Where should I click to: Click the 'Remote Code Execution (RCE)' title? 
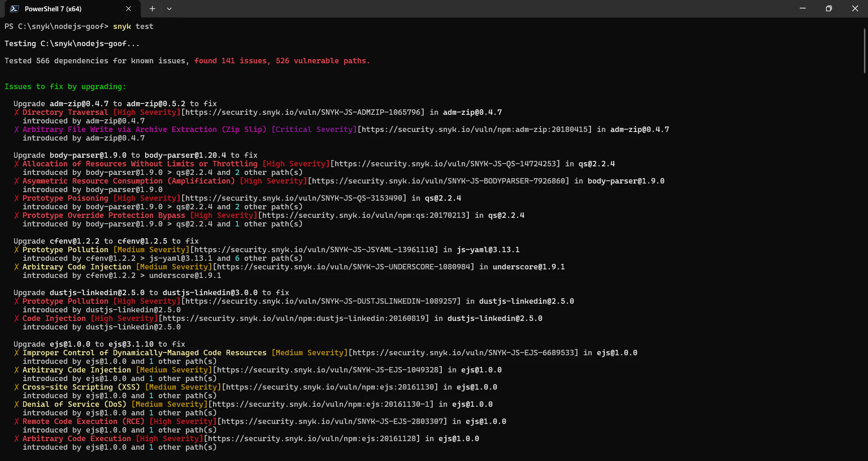pyautogui.click(x=84, y=421)
